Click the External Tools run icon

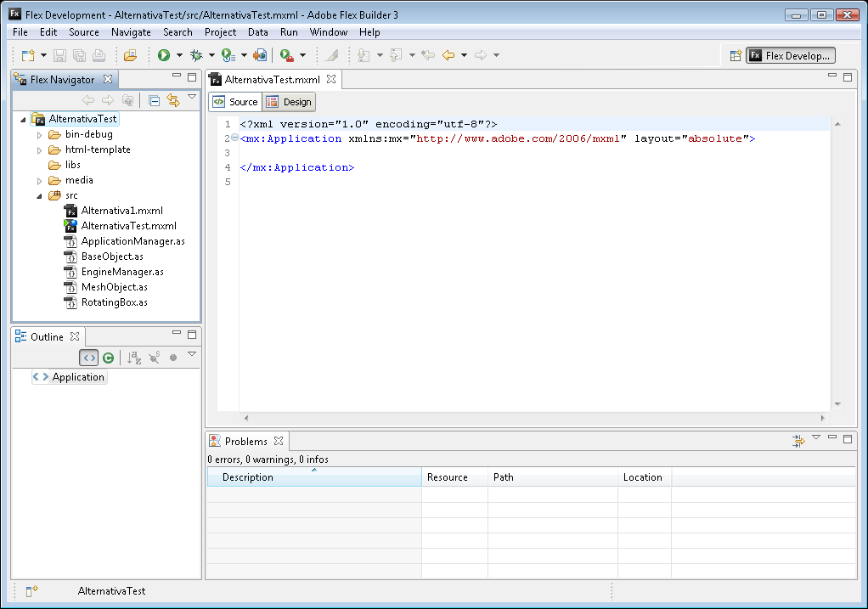click(287, 55)
